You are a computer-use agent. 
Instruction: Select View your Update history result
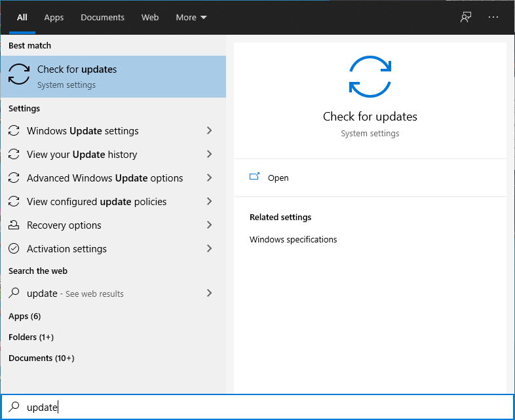tap(113, 155)
